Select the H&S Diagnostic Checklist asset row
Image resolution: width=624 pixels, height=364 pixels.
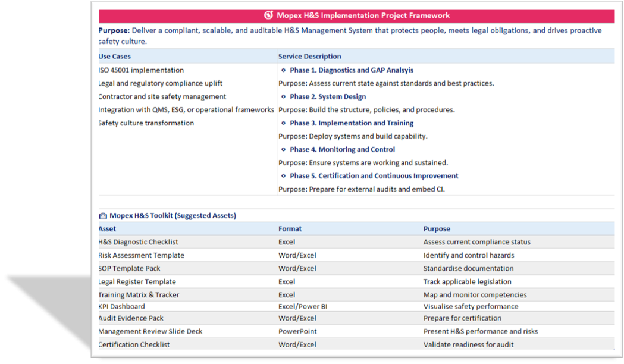click(138, 242)
